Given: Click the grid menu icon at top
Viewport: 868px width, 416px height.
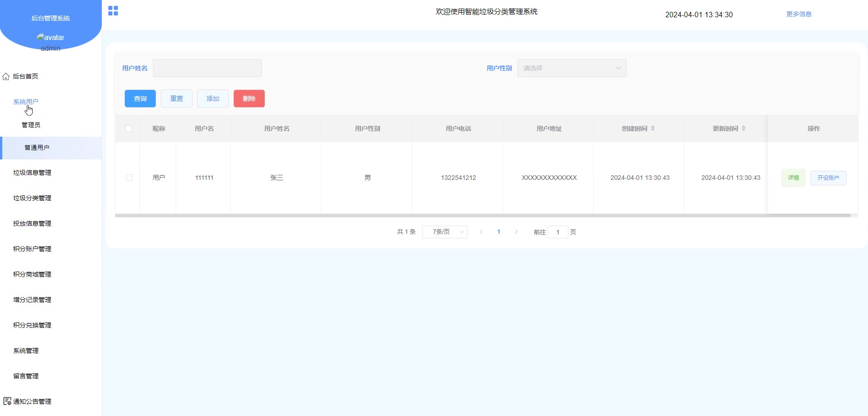Looking at the screenshot, I should click(113, 11).
